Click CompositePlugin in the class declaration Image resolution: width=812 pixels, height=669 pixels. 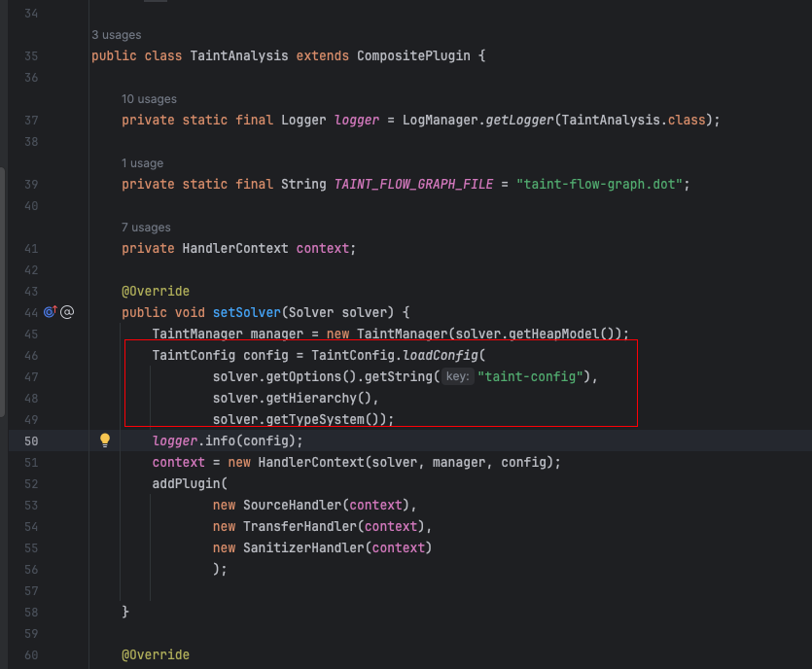coord(413,56)
